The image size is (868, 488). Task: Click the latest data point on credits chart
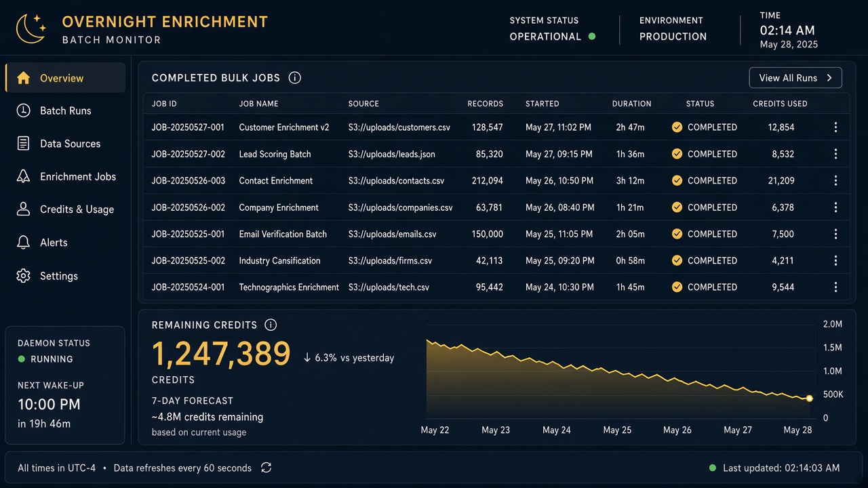(809, 399)
